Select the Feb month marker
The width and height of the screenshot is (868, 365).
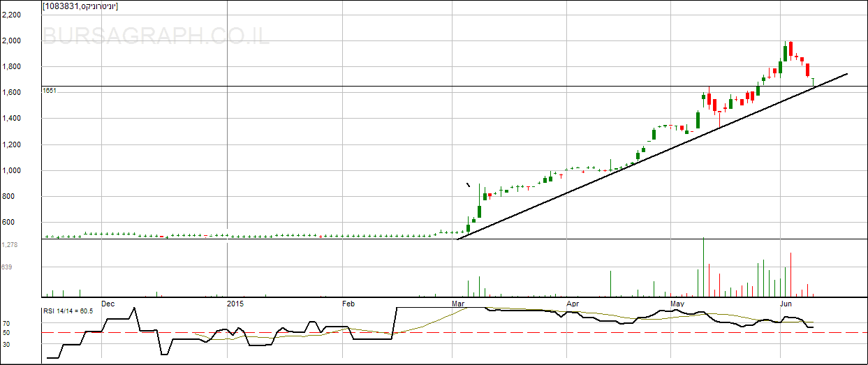[x=348, y=304]
